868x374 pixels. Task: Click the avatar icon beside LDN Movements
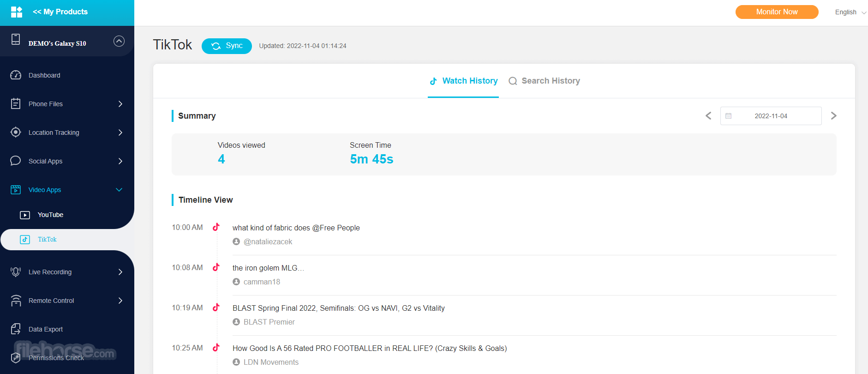tap(236, 362)
